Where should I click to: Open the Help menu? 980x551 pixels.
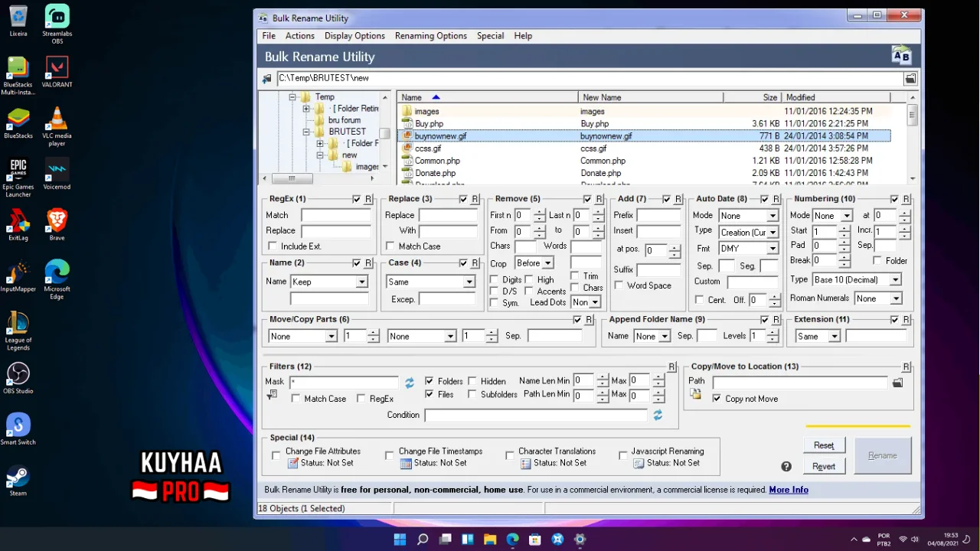523,36
